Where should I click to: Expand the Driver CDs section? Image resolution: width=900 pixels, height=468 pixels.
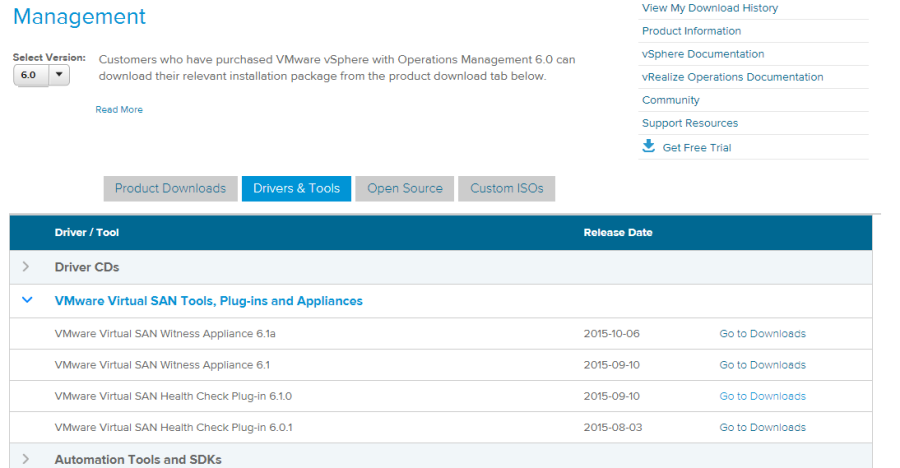[27, 267]
